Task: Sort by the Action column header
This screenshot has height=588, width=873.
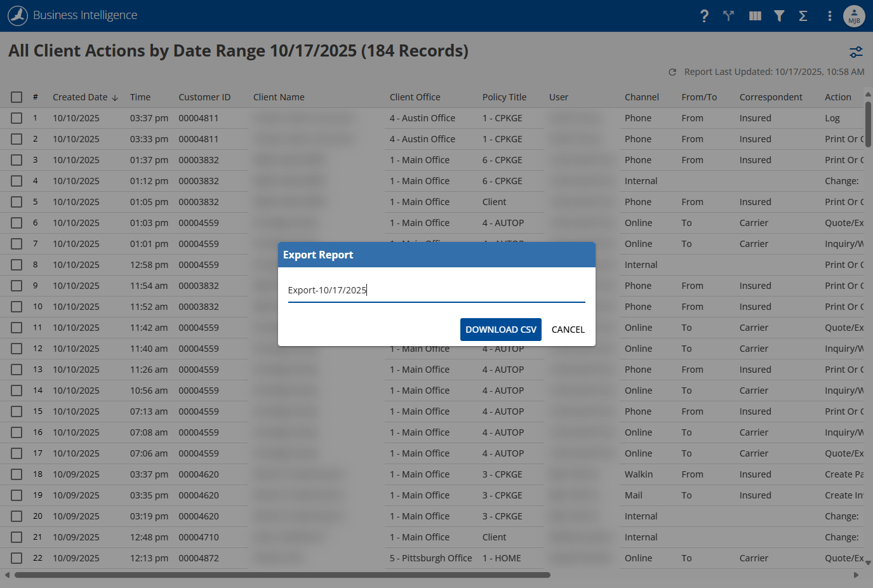Action: click(838, 97)
